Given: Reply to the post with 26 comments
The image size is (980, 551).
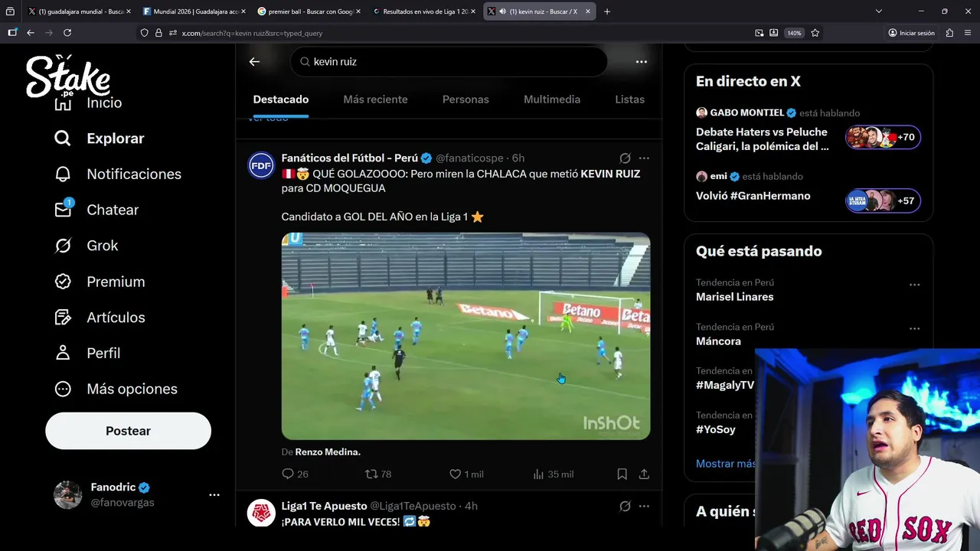Looking at the screenshot, I should [295, 474].
